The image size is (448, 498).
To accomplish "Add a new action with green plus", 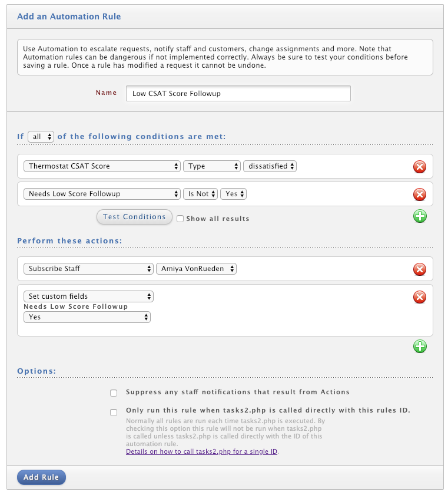I will (420, 346).
